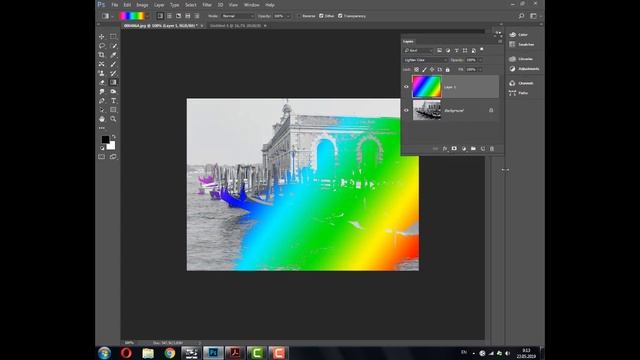Screen dimensions: 640x360
Task: Select the Horizontal Type tool
Action: (113, 101)
